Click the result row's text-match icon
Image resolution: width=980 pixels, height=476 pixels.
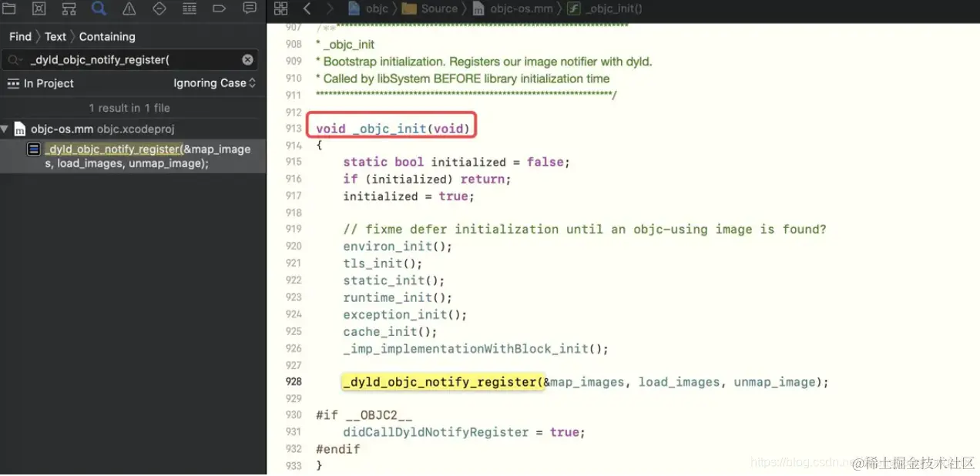tap(34, 149)
